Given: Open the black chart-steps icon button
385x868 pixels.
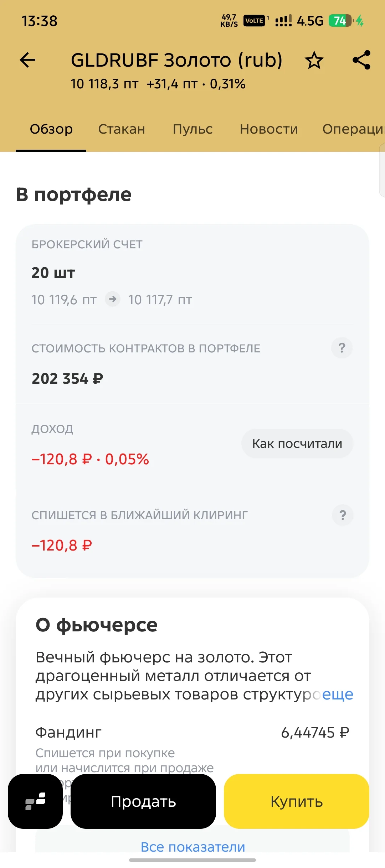Looking at the screenshot, I should tap(35, 801).
